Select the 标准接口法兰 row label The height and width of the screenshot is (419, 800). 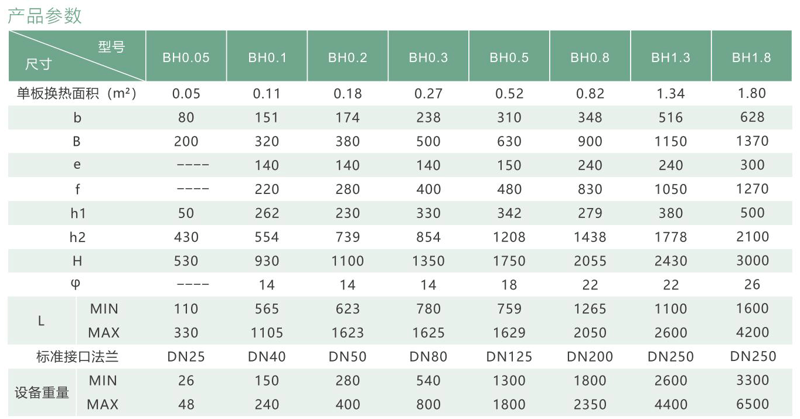(77, 356)
